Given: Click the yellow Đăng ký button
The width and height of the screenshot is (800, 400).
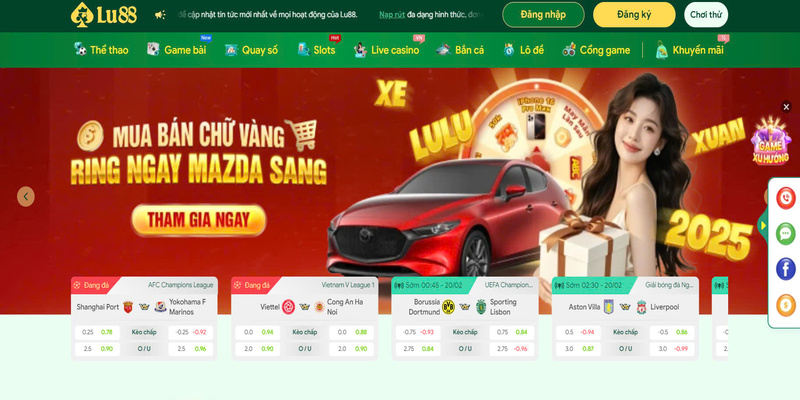Looking at the screenshot, I should pyautogui.click(x=634, y=15).
